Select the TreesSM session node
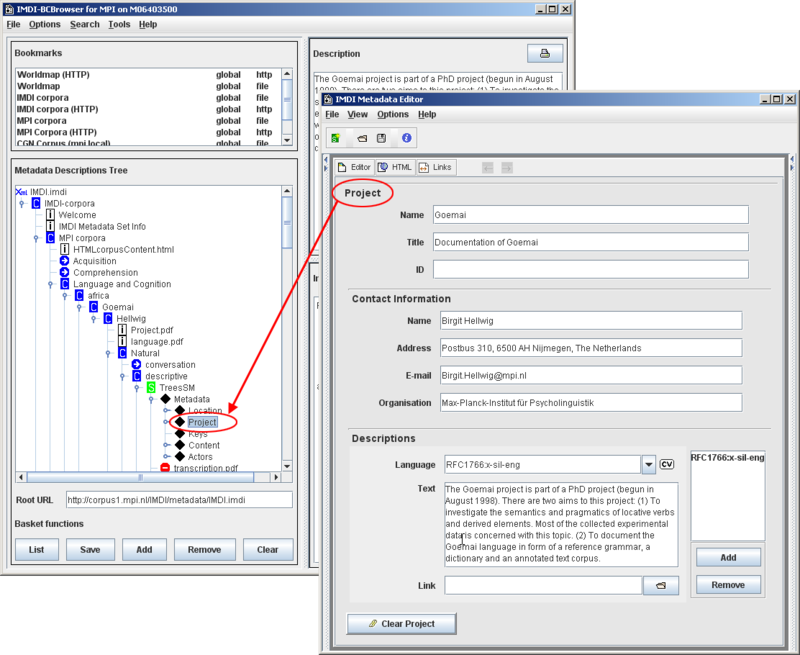Screen dimensions: 800x655 [173, 387]
